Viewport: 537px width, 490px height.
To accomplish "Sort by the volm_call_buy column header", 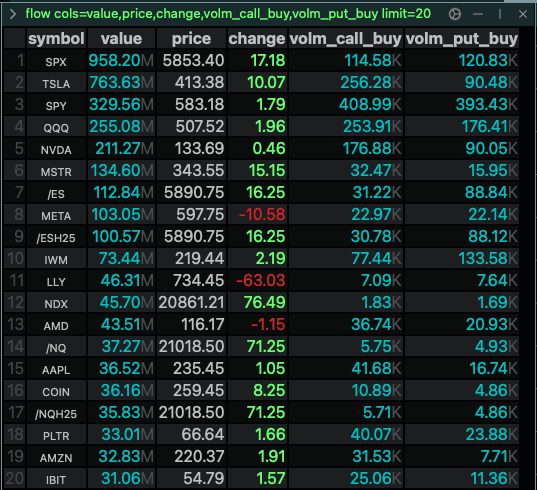I will pyautogui.click(x=346, y=38).
